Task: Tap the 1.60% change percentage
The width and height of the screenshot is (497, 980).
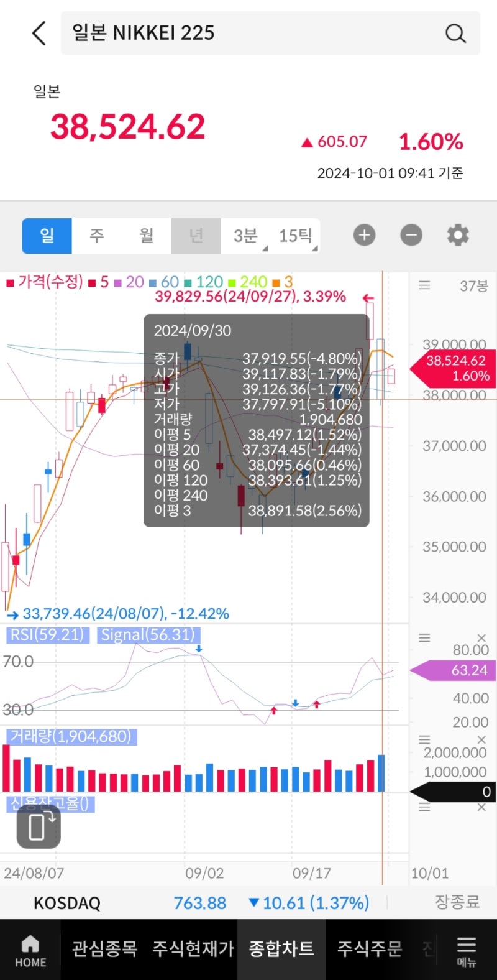Action: click(431, 142)
